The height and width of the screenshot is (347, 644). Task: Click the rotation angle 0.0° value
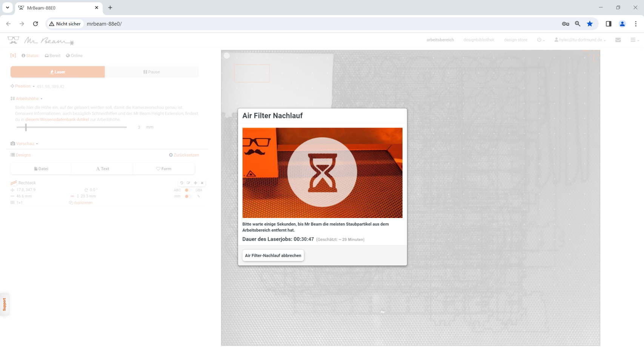click(x=94, y=190)
